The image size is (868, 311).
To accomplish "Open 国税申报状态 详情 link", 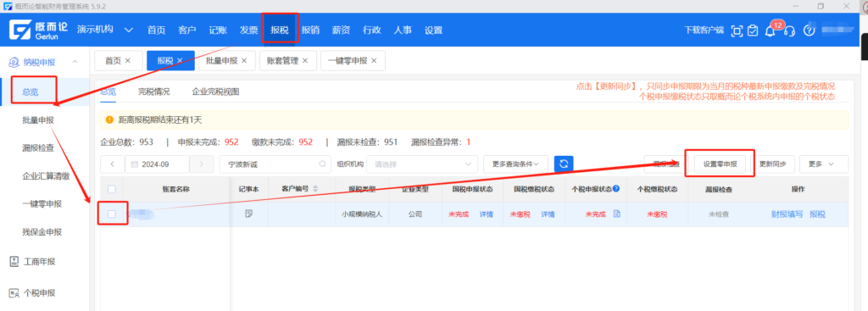I will click(x=486, y=214).
